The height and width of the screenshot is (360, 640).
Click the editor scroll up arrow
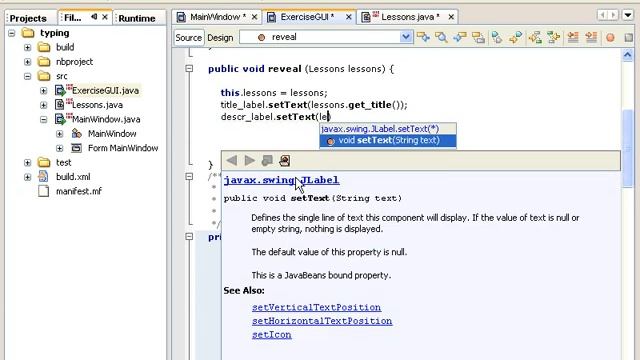coord(627,55)
